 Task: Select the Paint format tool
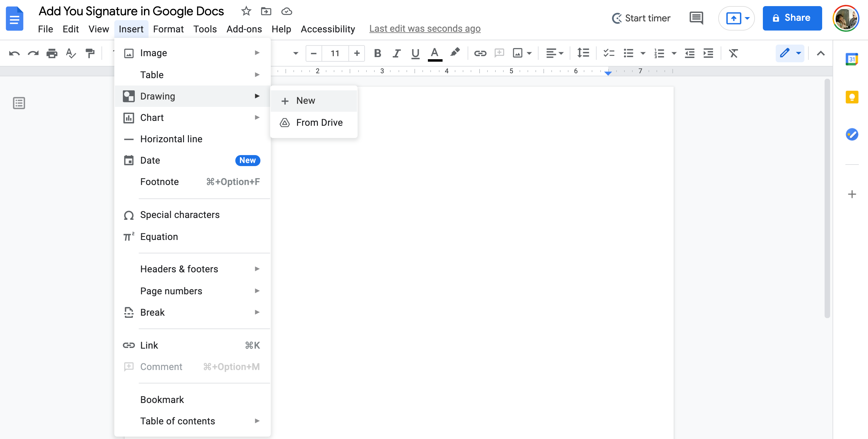coord(89,53)
